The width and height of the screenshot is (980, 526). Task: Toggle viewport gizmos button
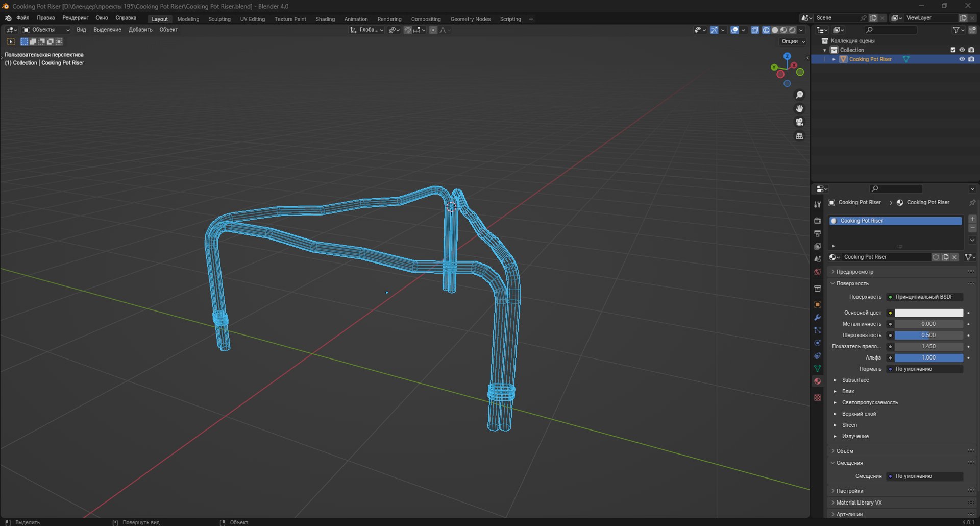(714, 30)
